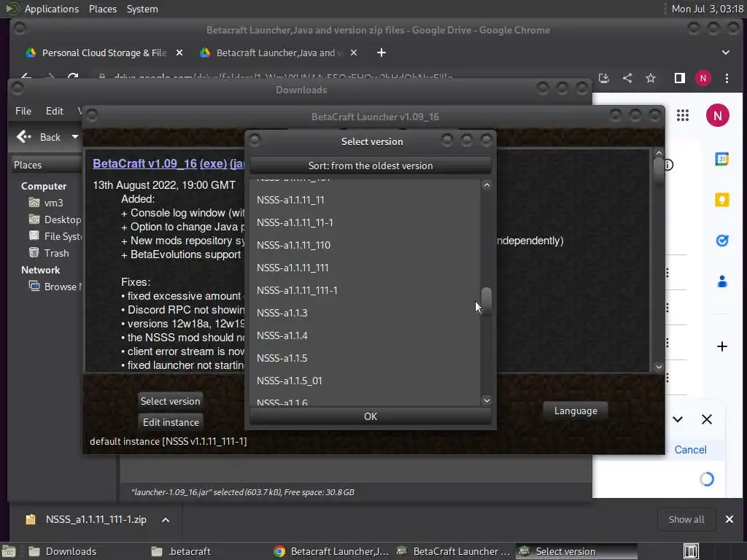Click Edit instance button in launcher
Image resolution: width=747 pixels, height=560 pixels.
pyautogui.click(x=171, y=422)
